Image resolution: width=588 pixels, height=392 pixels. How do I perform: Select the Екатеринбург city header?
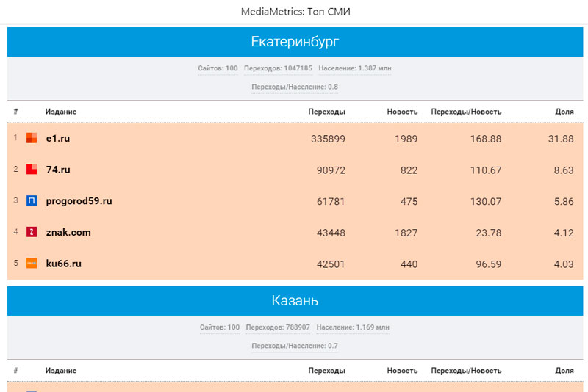(295, 42)
